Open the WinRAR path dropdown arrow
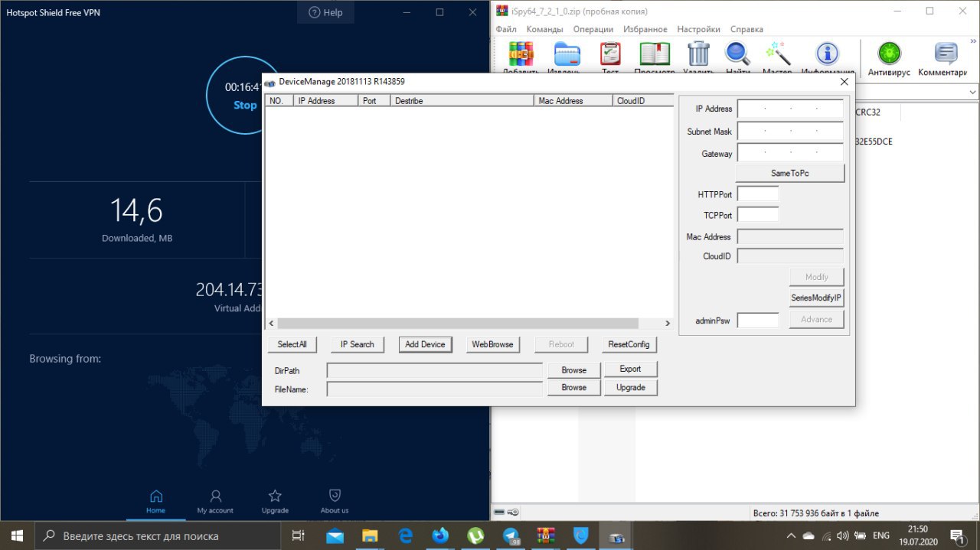The image size is (980, 550). [x=972, y=92]
